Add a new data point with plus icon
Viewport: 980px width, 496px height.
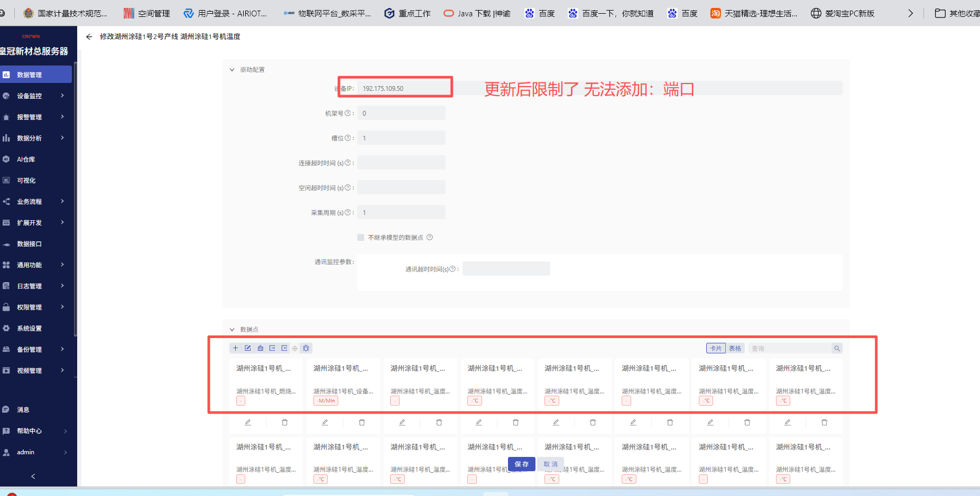click(x=236, y=348)
